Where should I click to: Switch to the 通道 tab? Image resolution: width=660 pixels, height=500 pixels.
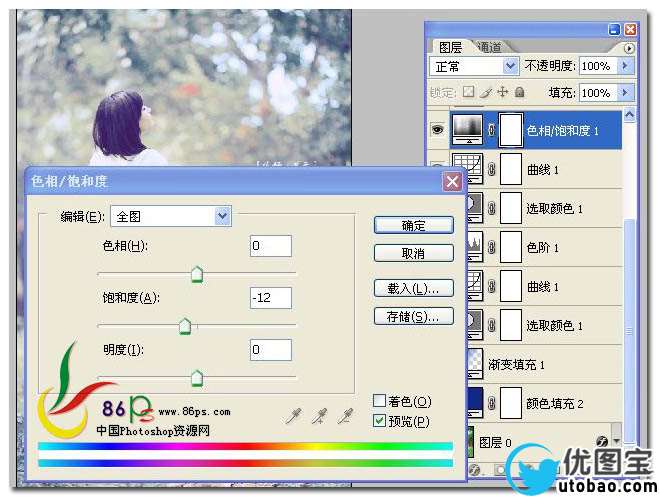[x=490, y=47]
